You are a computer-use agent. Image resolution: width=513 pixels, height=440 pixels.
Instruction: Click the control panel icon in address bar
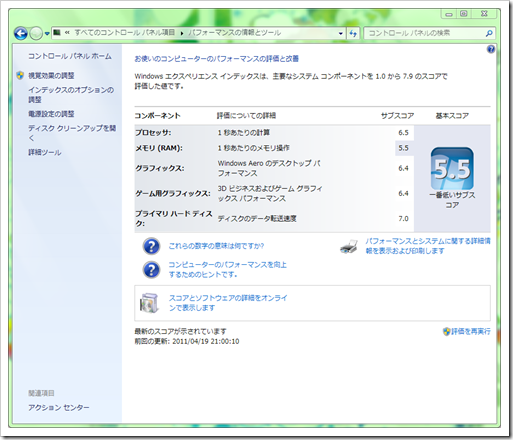[57, 33]
